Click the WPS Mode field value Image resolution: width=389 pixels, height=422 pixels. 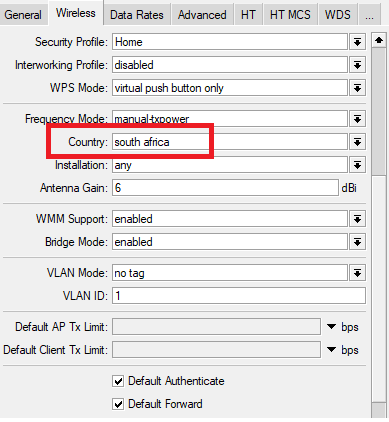(230, 88)
